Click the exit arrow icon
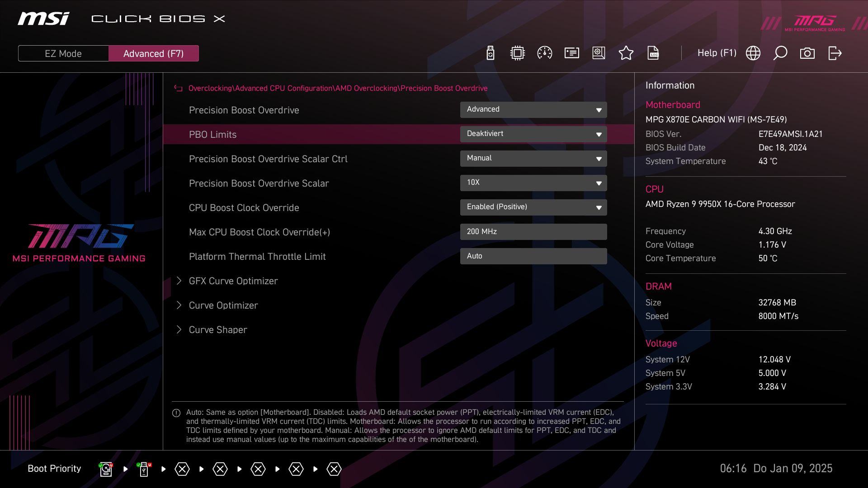 (835, 53)
